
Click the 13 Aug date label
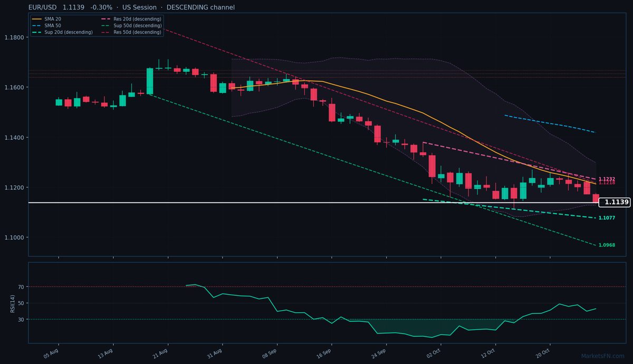point(105,353)
